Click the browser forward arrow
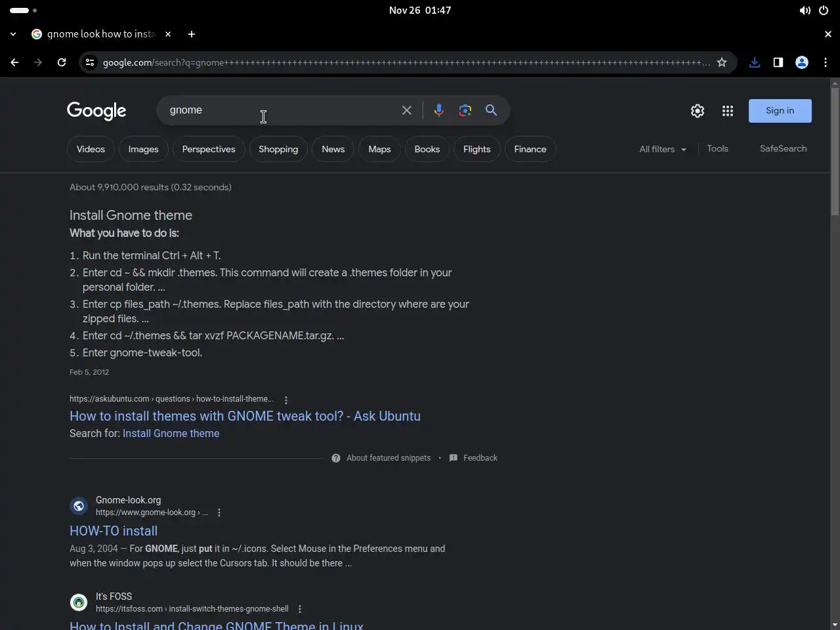This screenshot has width=840, height=630. 38,62
